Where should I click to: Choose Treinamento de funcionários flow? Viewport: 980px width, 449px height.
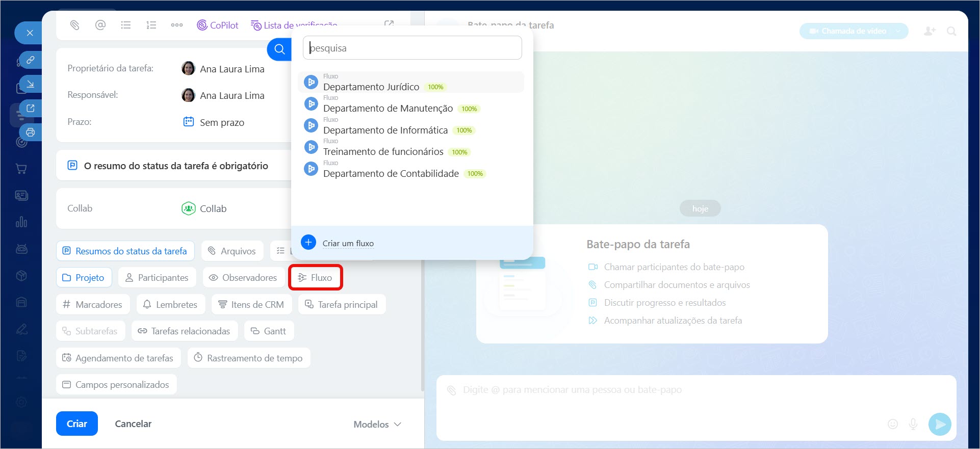pos(383,151)
